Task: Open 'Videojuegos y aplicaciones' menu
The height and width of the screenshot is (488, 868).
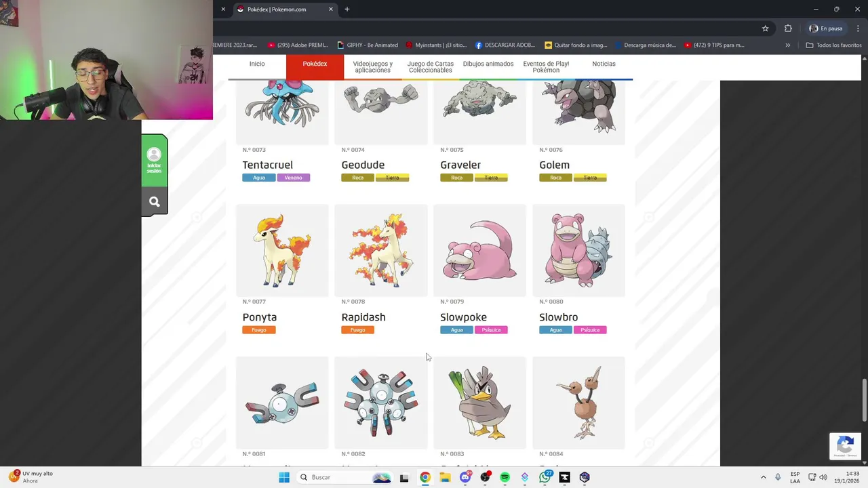Action: (372, 67)
